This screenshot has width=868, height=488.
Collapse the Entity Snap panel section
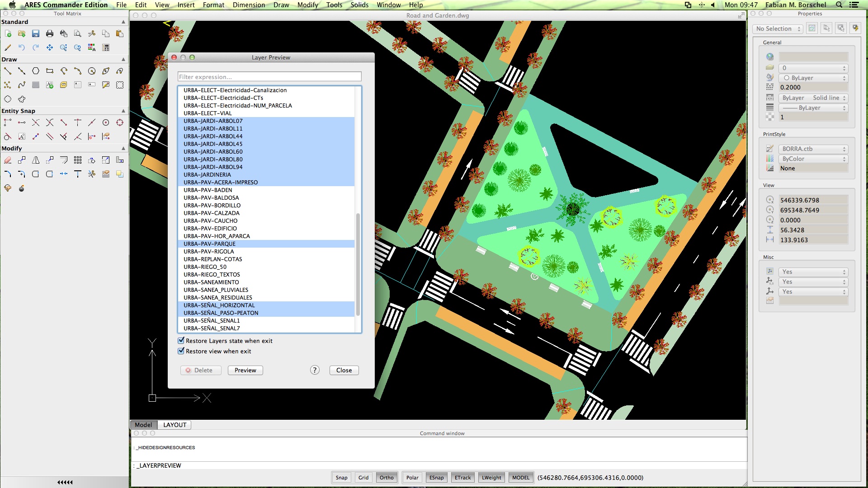[x=123, y=111]
